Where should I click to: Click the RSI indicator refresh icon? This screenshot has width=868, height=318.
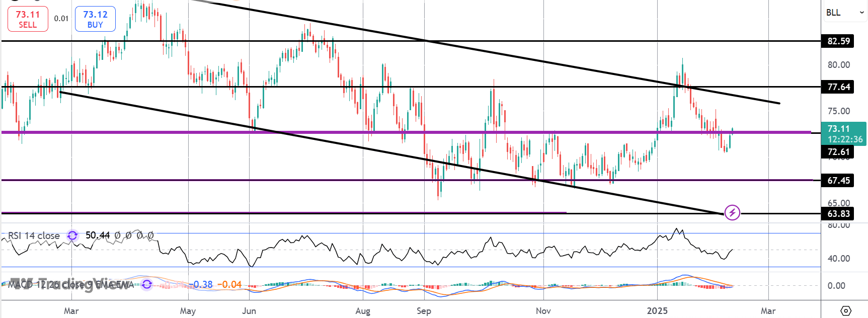[x=72, y=235]
